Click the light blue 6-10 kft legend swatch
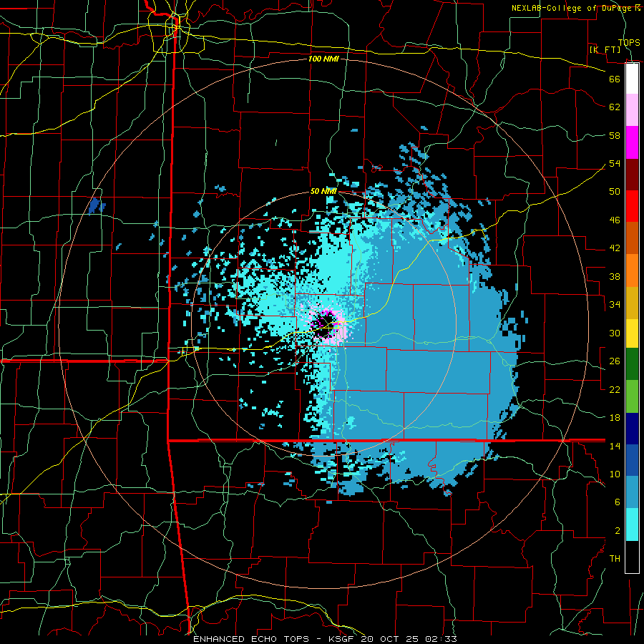644x644 pixels. tap(632, 492)
